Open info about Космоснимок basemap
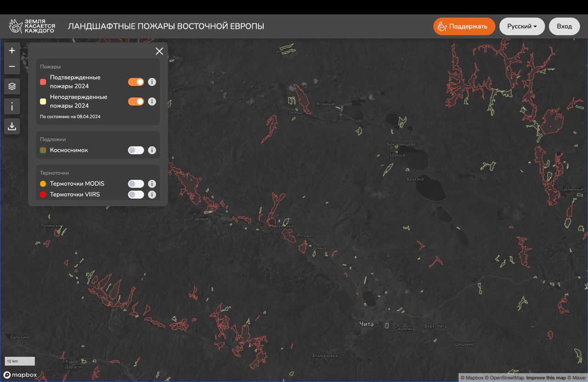 (152, 150)
